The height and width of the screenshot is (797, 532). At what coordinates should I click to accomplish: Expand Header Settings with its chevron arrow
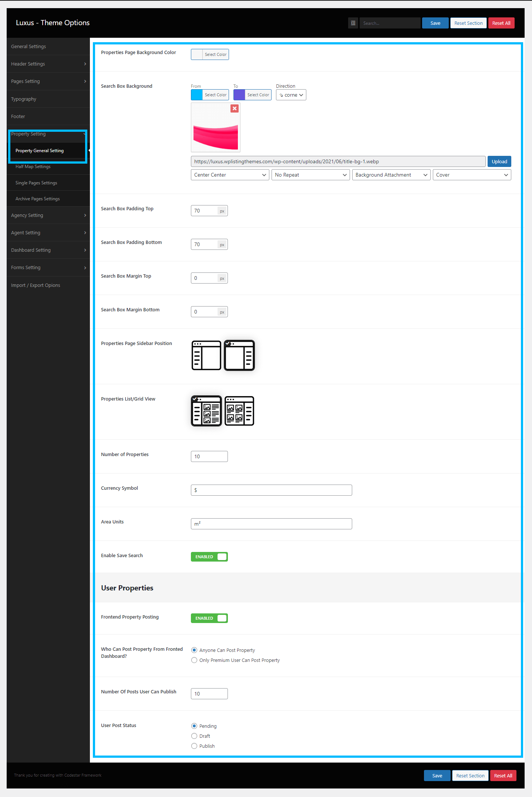pos(85,64)
